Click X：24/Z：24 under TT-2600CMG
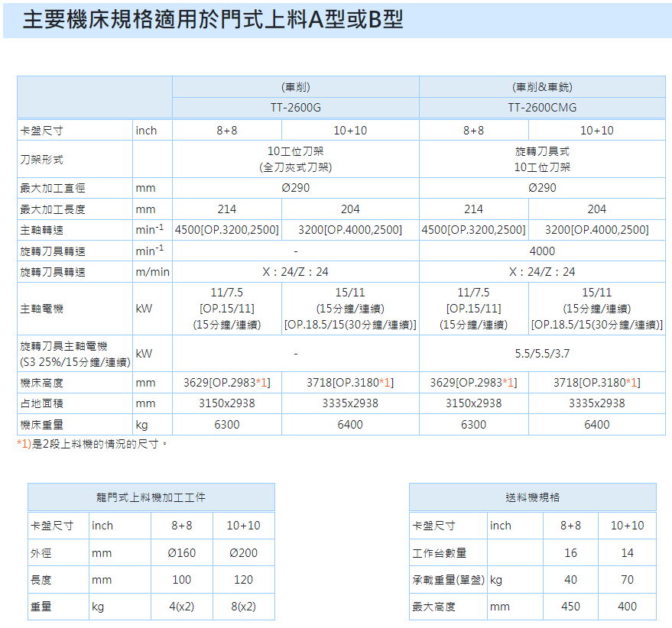The height and width of the screenshot is (628, 672). click(x=542, y=272)
